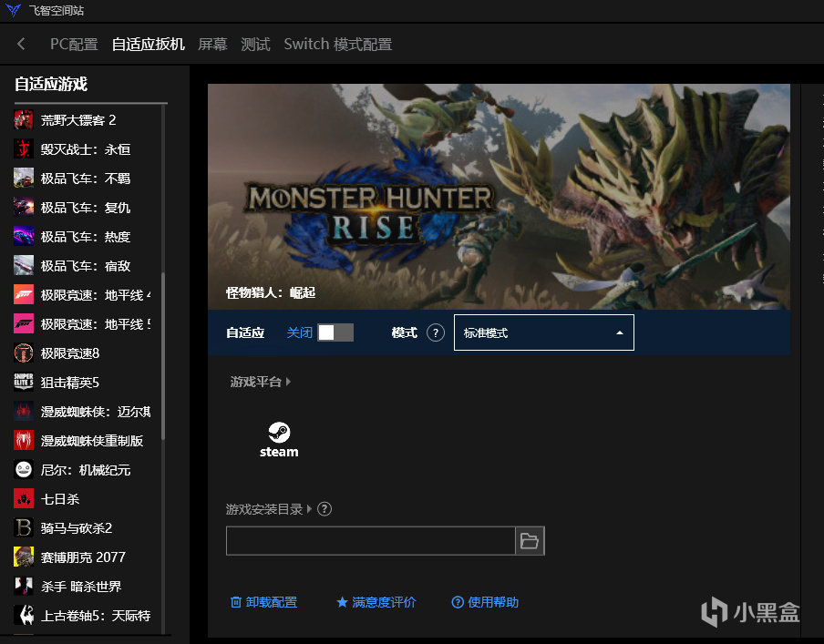Select 极限竞速8 in the game list

point(70,353)
